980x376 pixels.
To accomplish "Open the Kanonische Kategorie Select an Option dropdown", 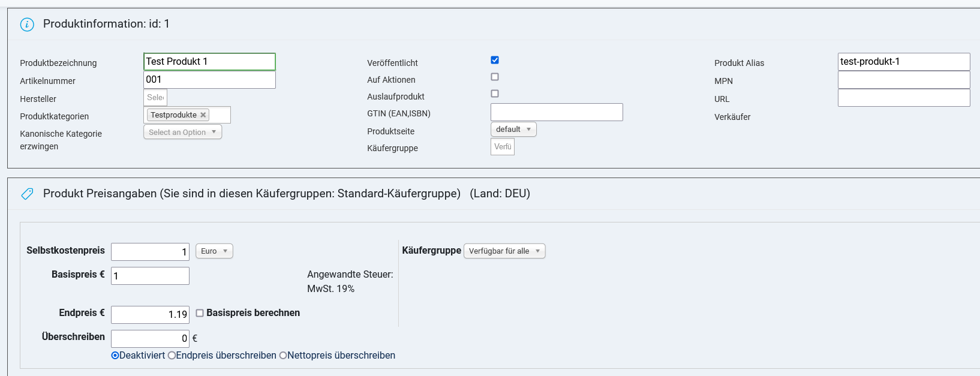I will [x=182, y=132].
